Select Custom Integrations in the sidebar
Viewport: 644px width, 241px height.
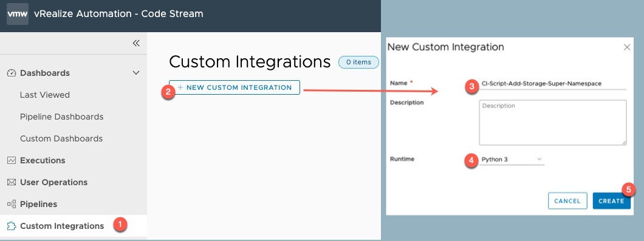62,226
